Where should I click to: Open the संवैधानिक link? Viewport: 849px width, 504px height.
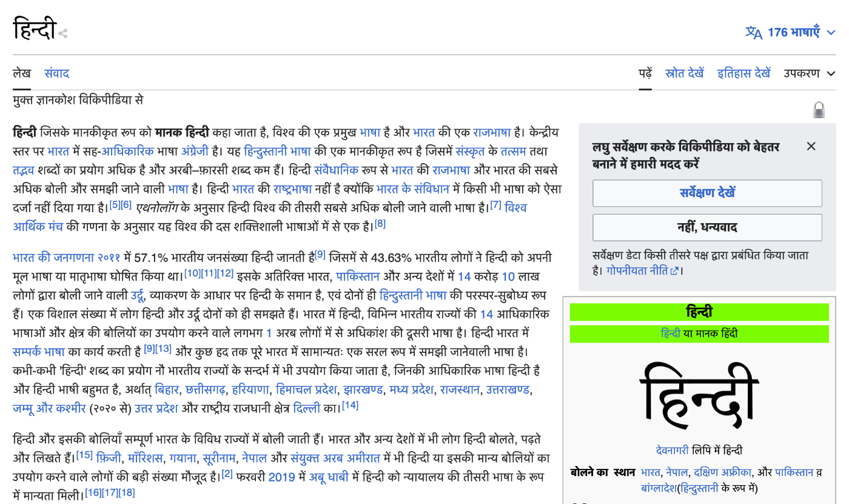pyautogui.click(x=337, y=170)
